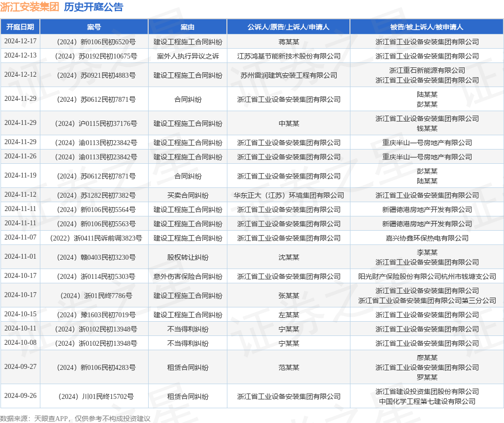Click cause 案外人执行异议之诉

point(188,56)
